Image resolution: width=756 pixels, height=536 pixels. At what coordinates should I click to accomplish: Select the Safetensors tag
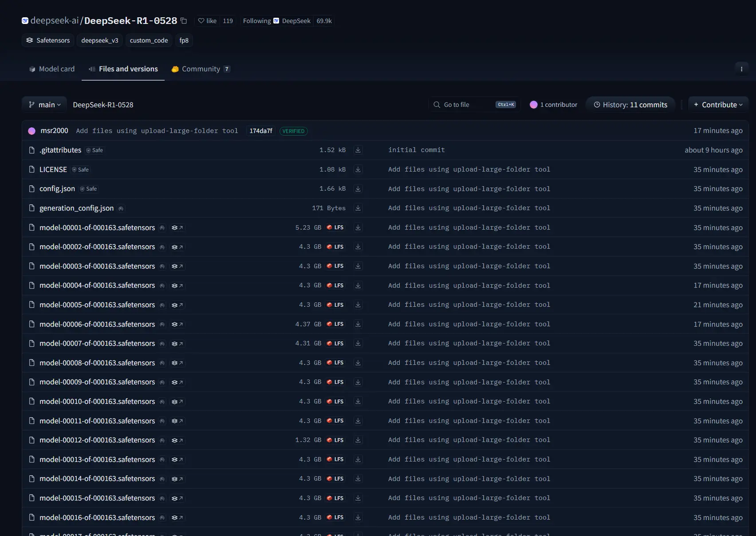point(48,40)
